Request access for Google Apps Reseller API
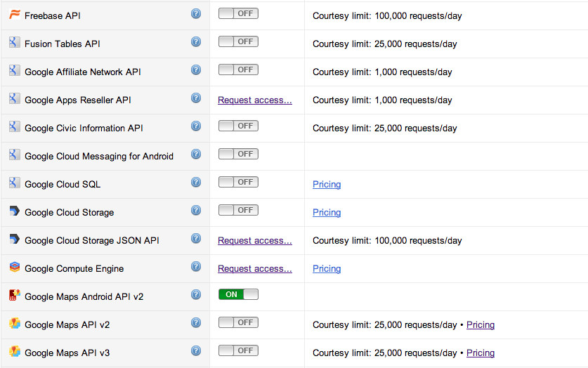 click(x=255, y=100)
